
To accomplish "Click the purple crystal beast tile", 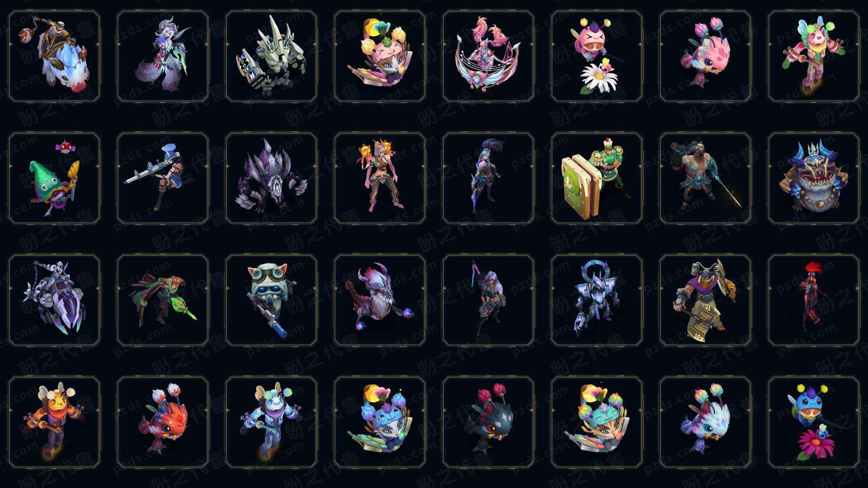I will pyautogui.click(x=271, y=178).
